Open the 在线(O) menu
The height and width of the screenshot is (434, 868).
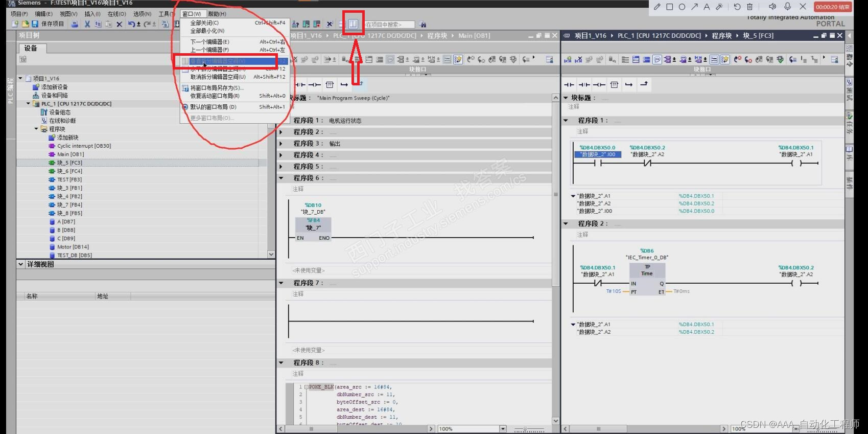(116, 14)
